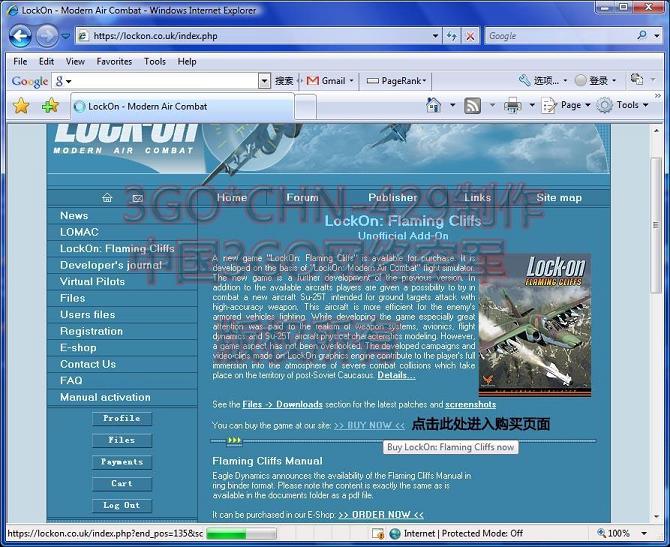Click the RSS feeds icon
The width and height of the screenshot is (670, 547).
(472, 106)
